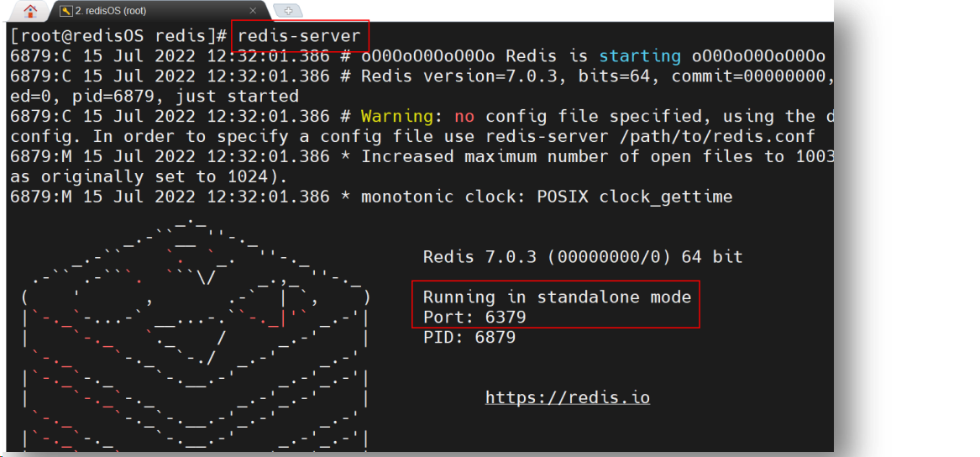Open a new session tab
This screenshot has height=457, width=980.
287,11
